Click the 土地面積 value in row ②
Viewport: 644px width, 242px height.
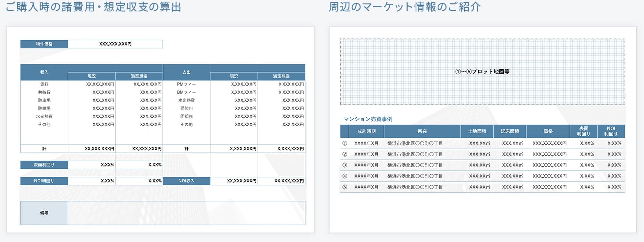(x=479, y=154)
